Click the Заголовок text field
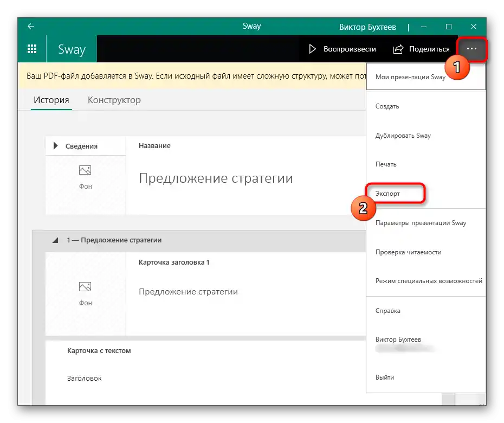The width and height of the screenshot is (504, 423). click(x=84, y=379)
